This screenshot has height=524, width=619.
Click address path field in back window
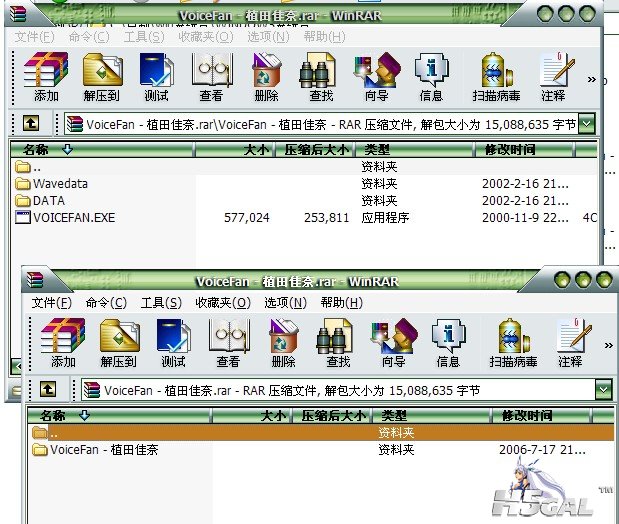coord(321,124)
